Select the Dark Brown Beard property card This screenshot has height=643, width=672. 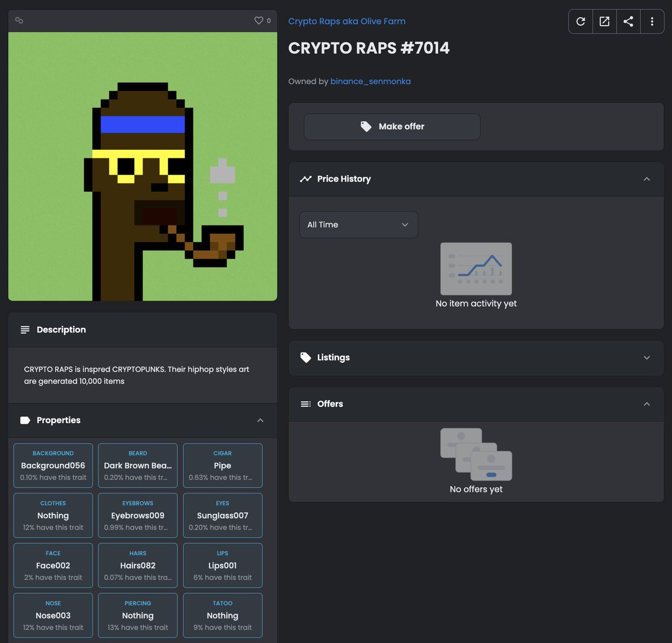tap(138, 466)
